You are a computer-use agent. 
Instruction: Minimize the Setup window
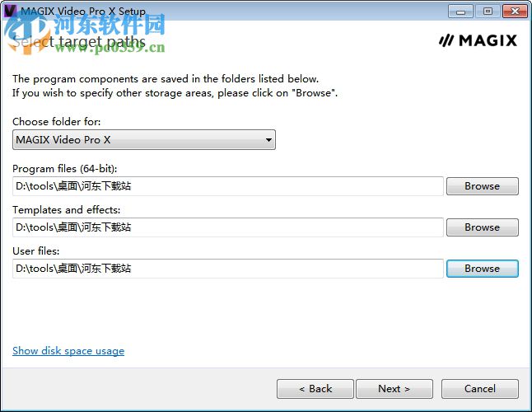tap(460, 12)
